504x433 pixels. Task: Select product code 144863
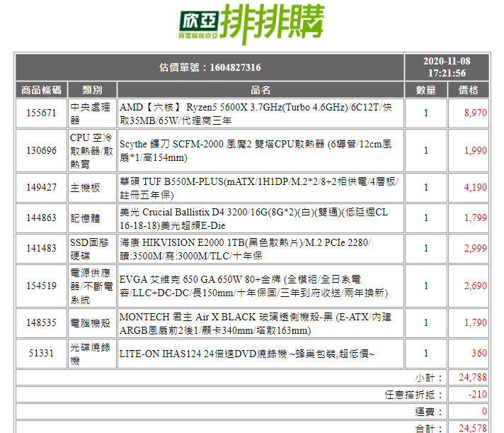[x=42, y=218]
